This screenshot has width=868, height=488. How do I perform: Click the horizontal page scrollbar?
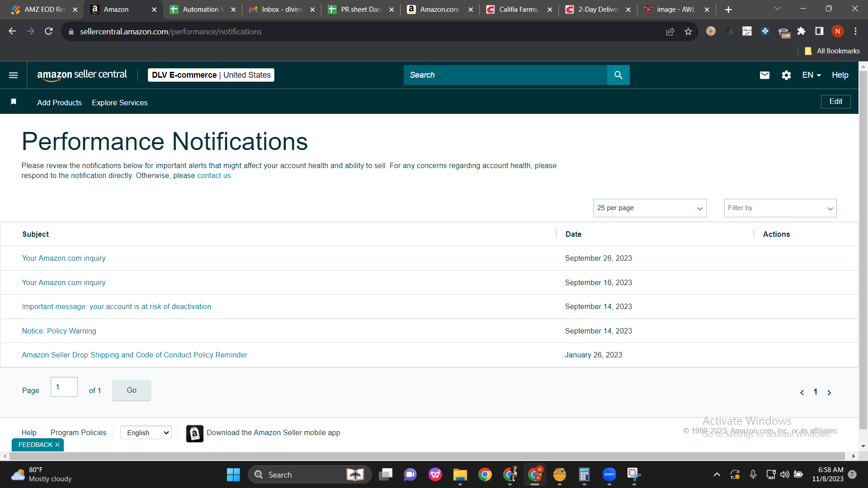pos(427,456)
